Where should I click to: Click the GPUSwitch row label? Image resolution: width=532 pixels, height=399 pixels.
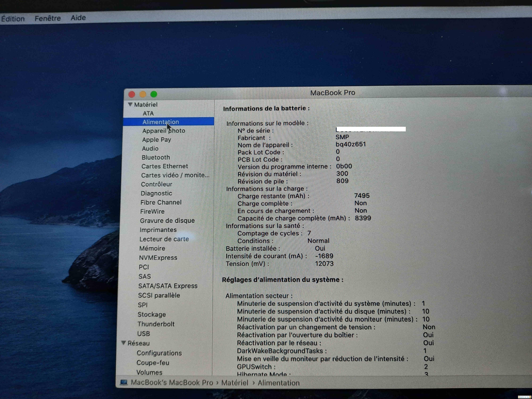click(x=256, y=367)
